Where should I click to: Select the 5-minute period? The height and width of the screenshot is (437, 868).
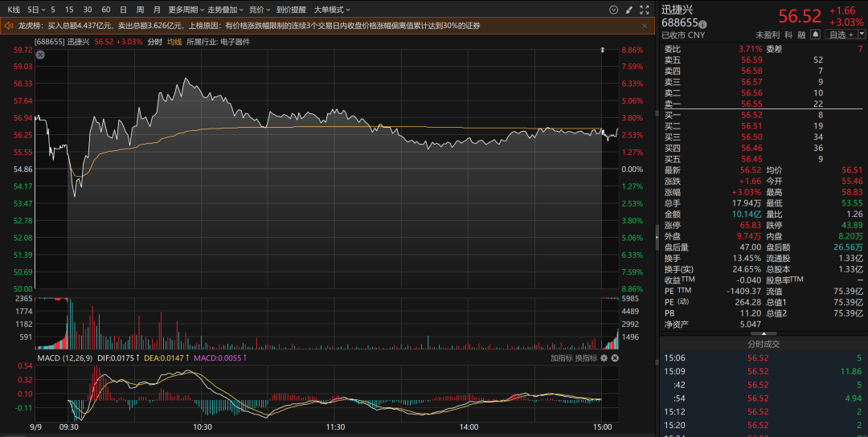point(53,10)
